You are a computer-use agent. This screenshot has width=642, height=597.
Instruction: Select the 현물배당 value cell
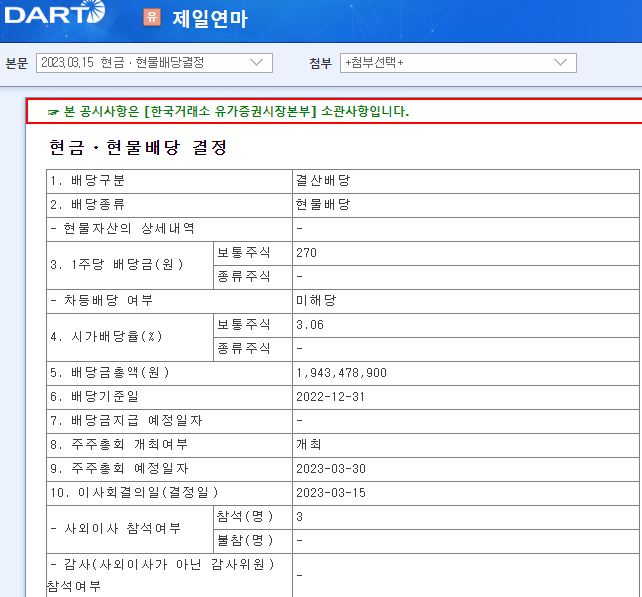(x=466, y=205)
